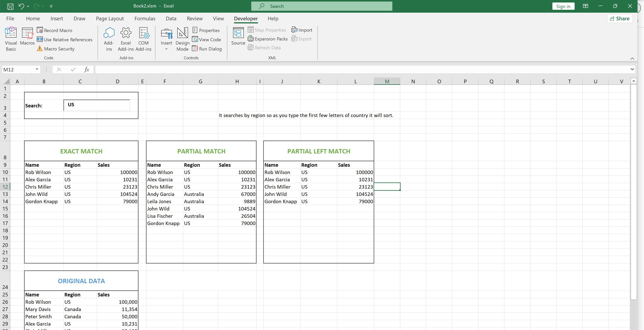This screenshot has height=330, width=644.
Task: Toggle Design Mode
Action: click(x=182, y=39)
